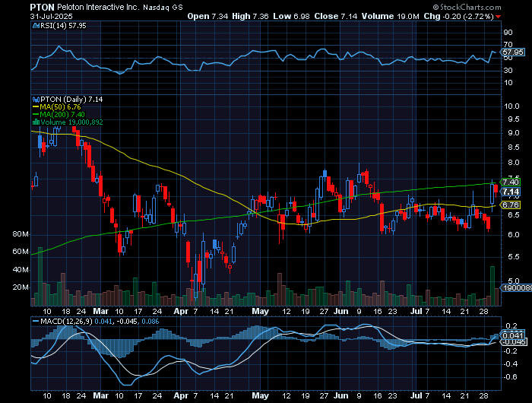This screenshot has height=403, width=532.
Task: Click the 80M volume axis label
Action: coord(21,234)
